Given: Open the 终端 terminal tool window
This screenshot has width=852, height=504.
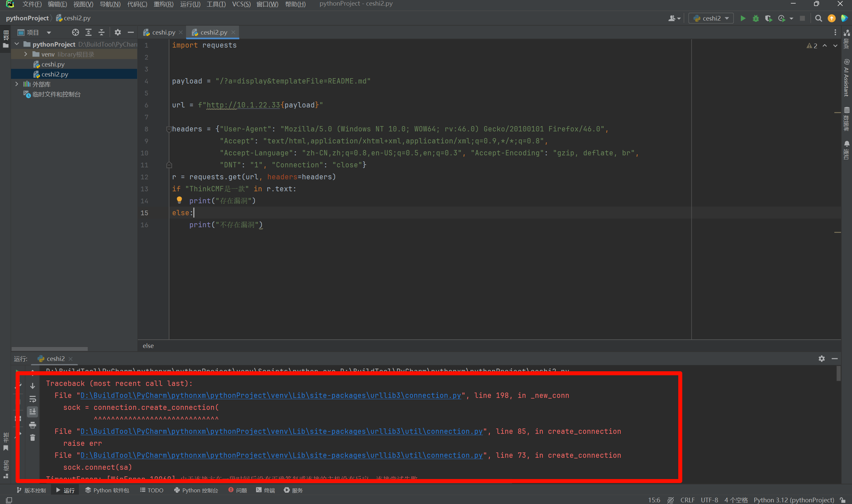Looking at the screenshot, I should 266,490.
